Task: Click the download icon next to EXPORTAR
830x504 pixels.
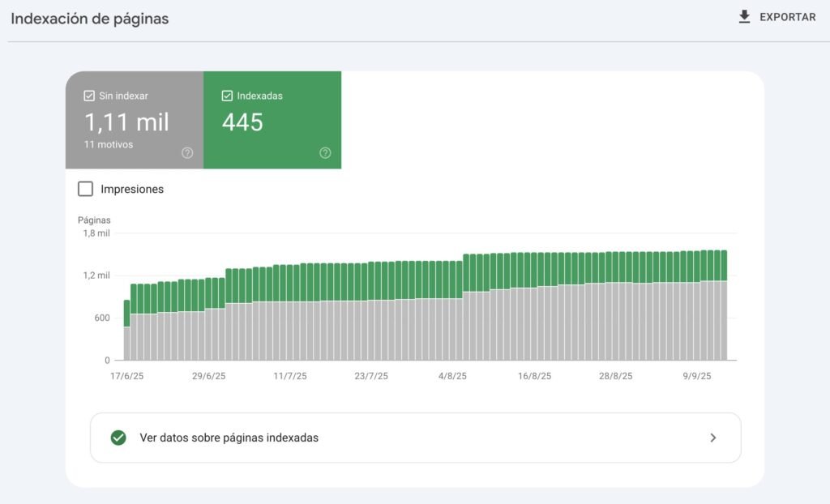Action: (743, 16)
